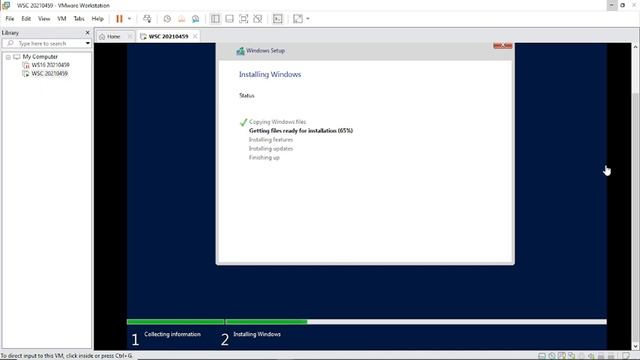The image size is (640, 360).
Task: Click the Copying Windows files checkmark
Action: point(243,122)
